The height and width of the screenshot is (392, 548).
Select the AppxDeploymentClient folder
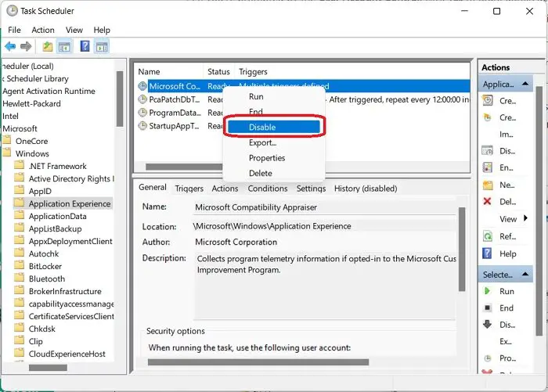tap(70, 242)
